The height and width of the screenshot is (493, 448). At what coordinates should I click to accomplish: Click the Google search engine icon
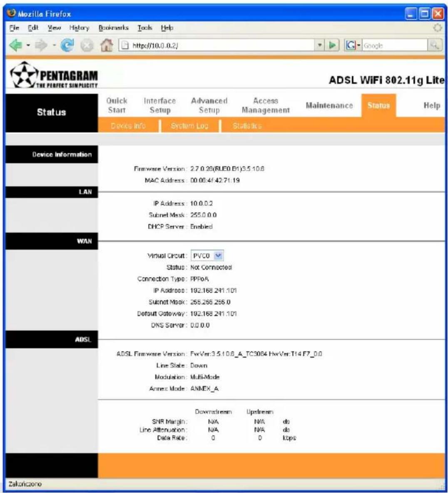pyautogui.click(x=351, y=45)
